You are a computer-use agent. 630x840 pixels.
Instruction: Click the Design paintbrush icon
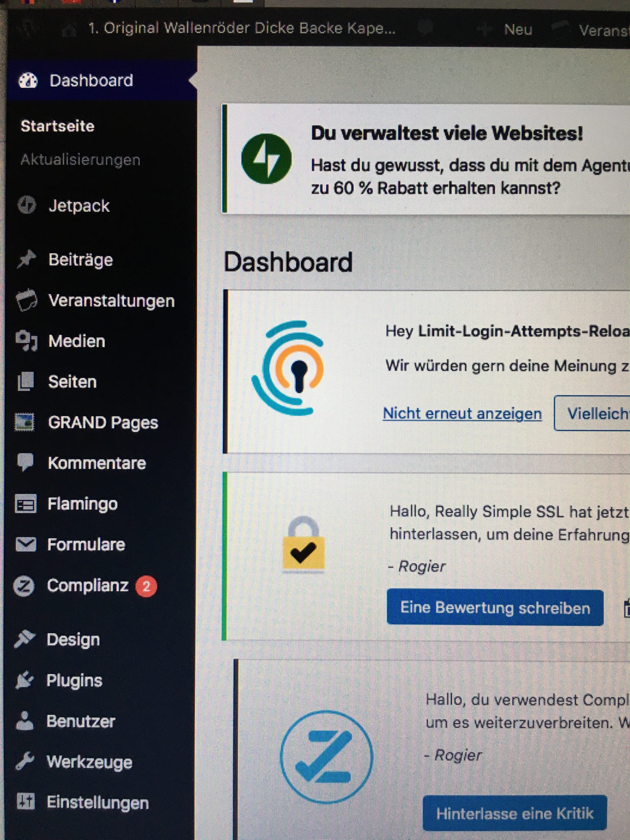pos(24,639)
